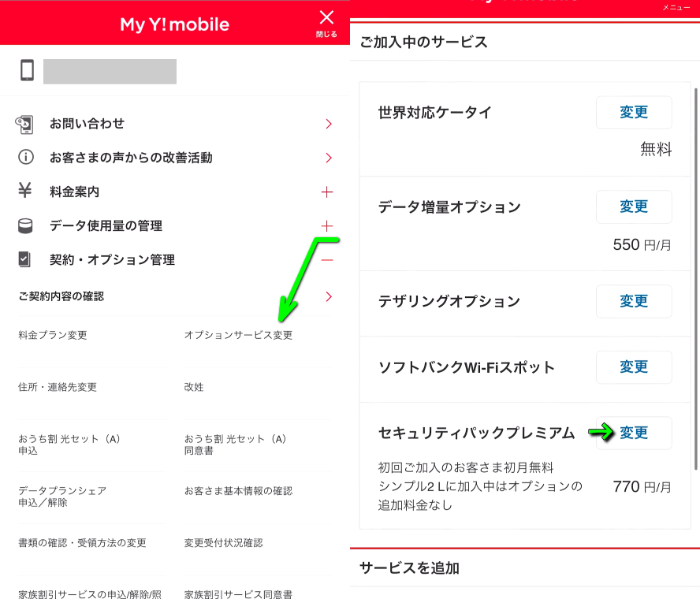
Task: Expand データ使用量の管理 with the plus sign
Action: click(x=327, y=226)
